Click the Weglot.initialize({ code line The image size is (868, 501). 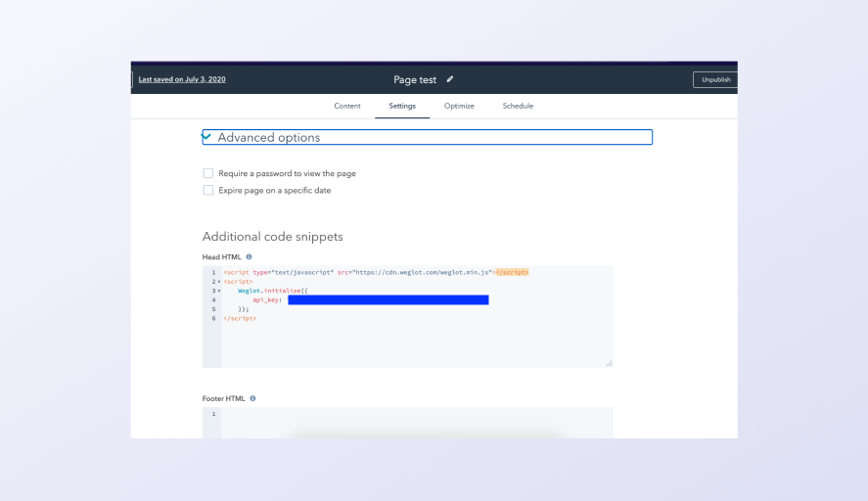pyautogui.click(x=272, y=291)
